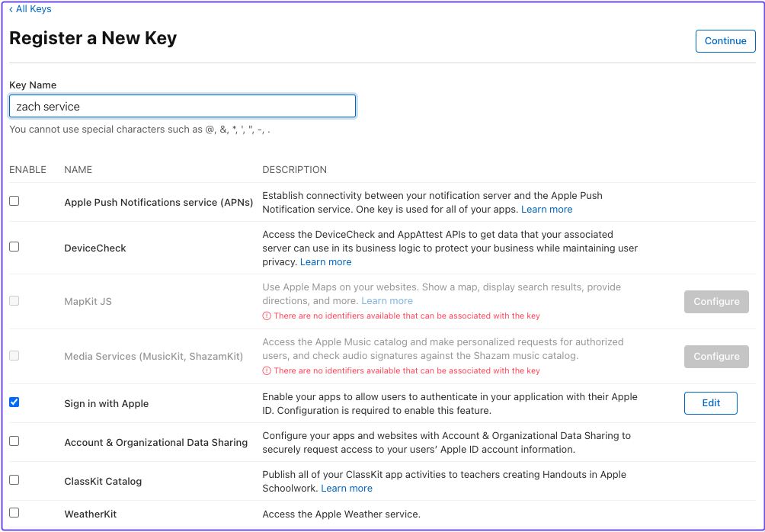Configure Media Services for the key

pos(715,356)
